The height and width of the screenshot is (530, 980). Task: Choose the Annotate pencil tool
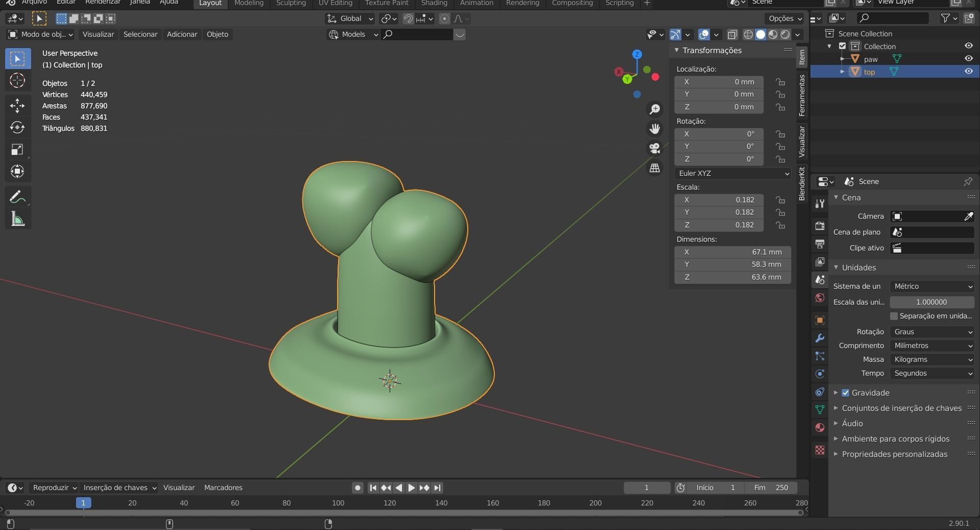pos(18,197)
